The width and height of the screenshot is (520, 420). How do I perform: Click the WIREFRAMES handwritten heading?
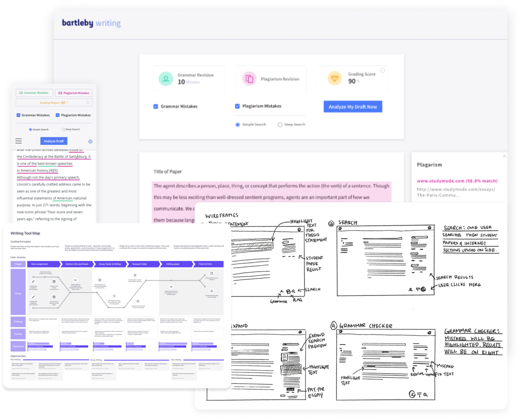pyautogui.click(x=222, y=215)
